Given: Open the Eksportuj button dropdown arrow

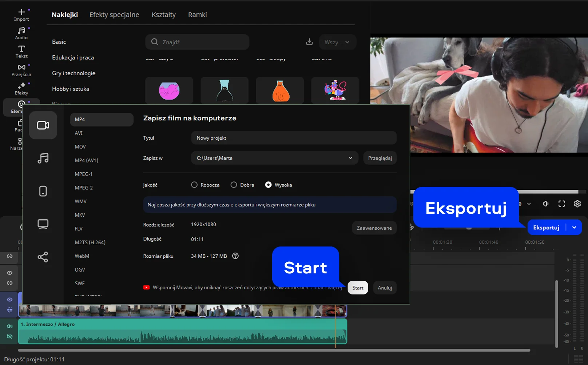Looking at the screenshot, I should [x=574, y=228].
